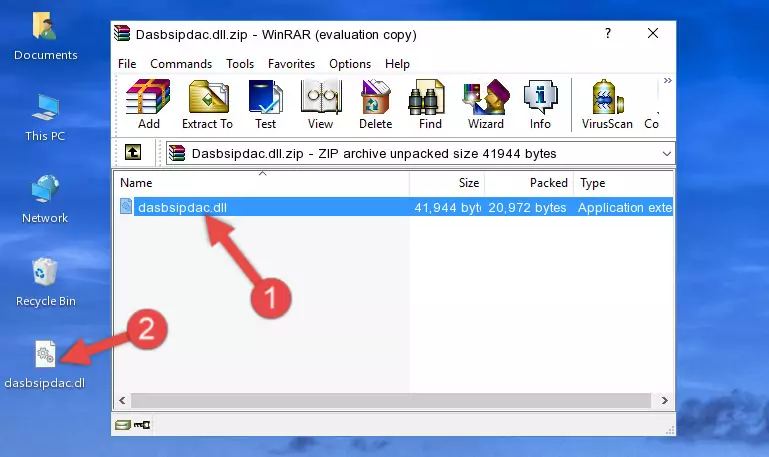The width and height of the screenshot is (769, 457).
Task: Open the File menu
Action: (127, 64)
